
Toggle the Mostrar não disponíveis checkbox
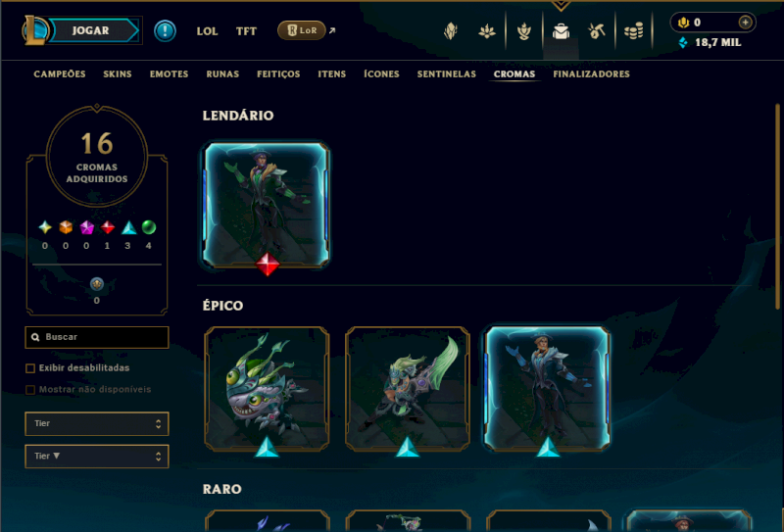pos(30,390)
